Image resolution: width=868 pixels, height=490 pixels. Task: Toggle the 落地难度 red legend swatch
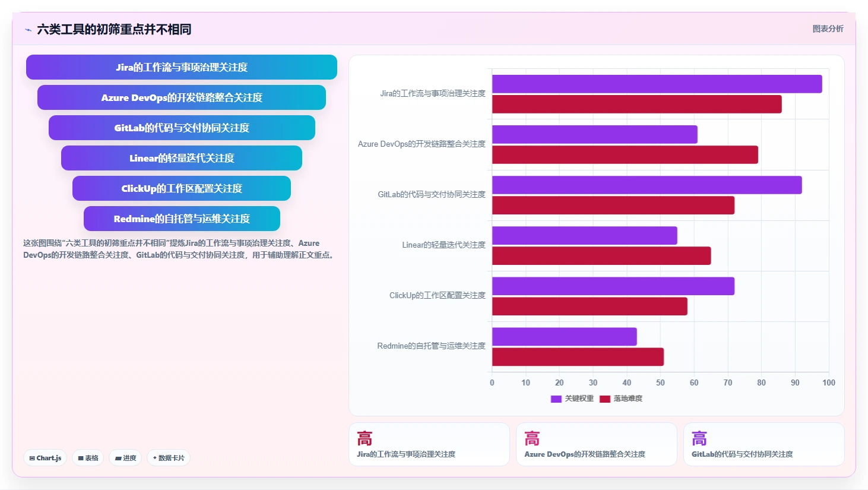605,399
